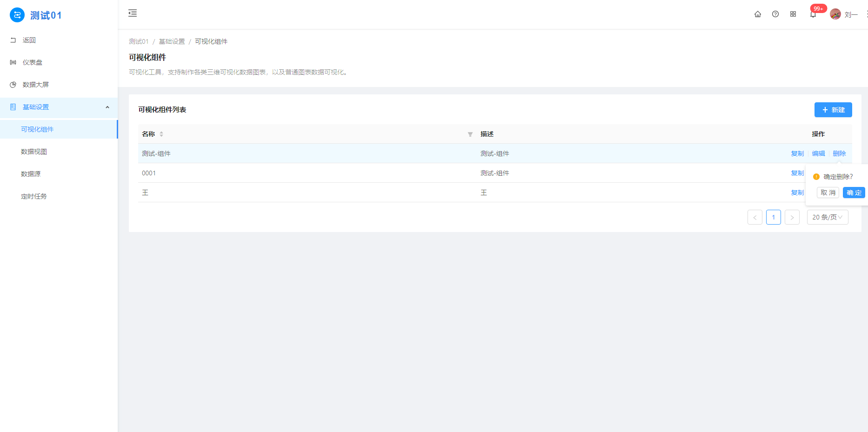Click the 基础设置 breadcrumb link

172,41
